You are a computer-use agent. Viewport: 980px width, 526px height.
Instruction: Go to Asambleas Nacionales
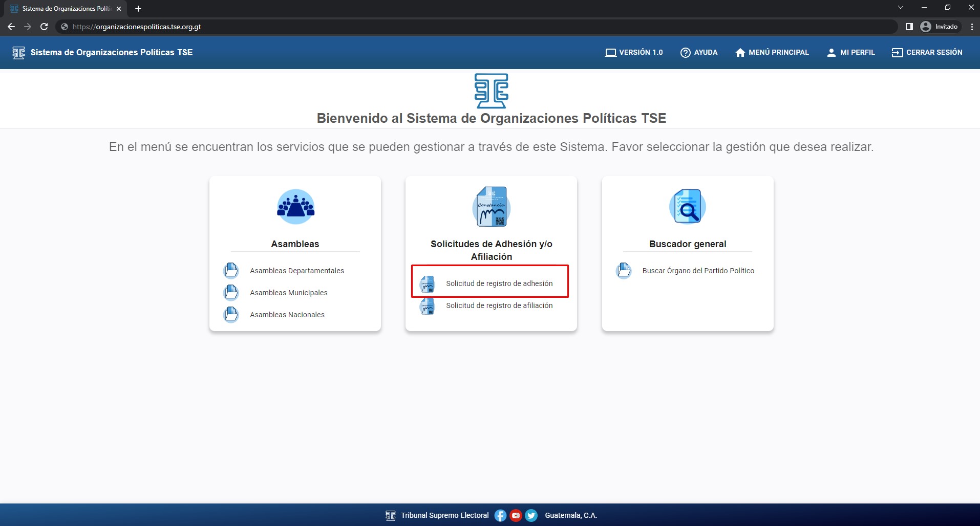point(287,315)
